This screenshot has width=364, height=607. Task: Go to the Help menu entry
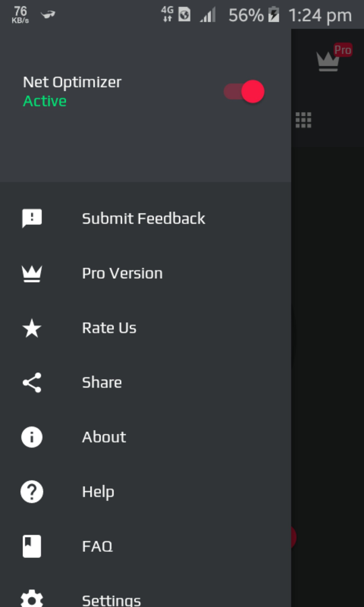tap(98, 492)
